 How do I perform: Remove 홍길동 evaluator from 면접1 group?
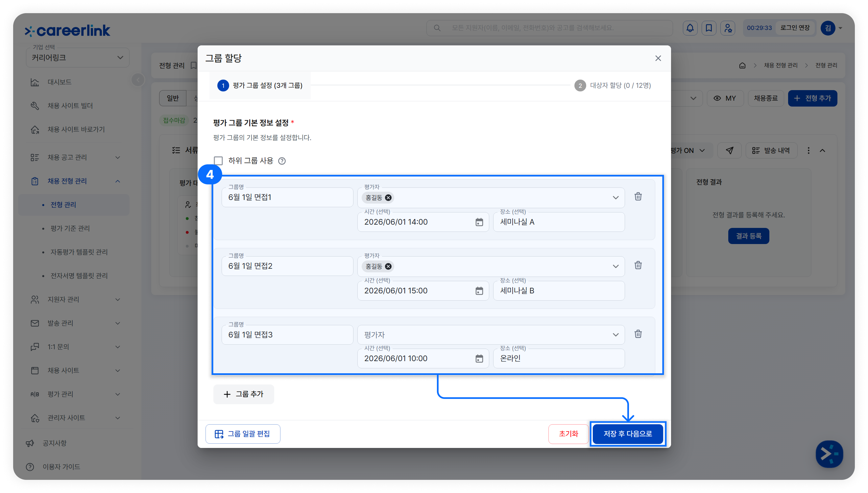pyautogui.click(x=388, y=198)
